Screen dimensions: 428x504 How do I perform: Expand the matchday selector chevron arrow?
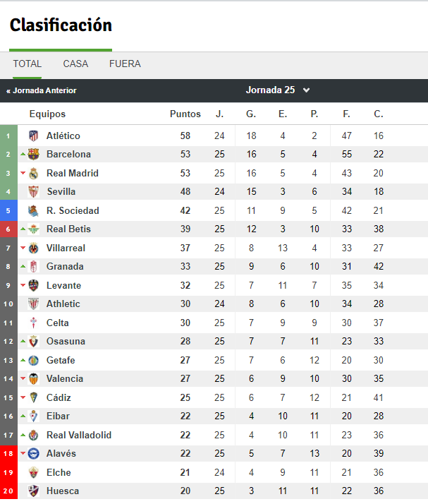point(306,90)
